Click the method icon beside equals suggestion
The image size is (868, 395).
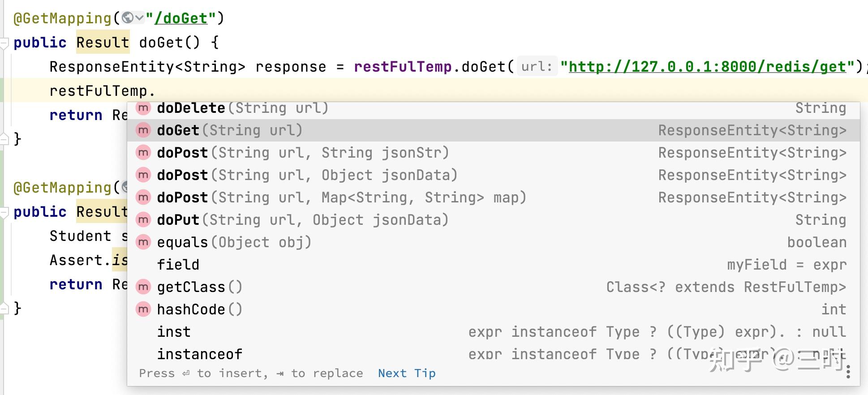[143, 242]
